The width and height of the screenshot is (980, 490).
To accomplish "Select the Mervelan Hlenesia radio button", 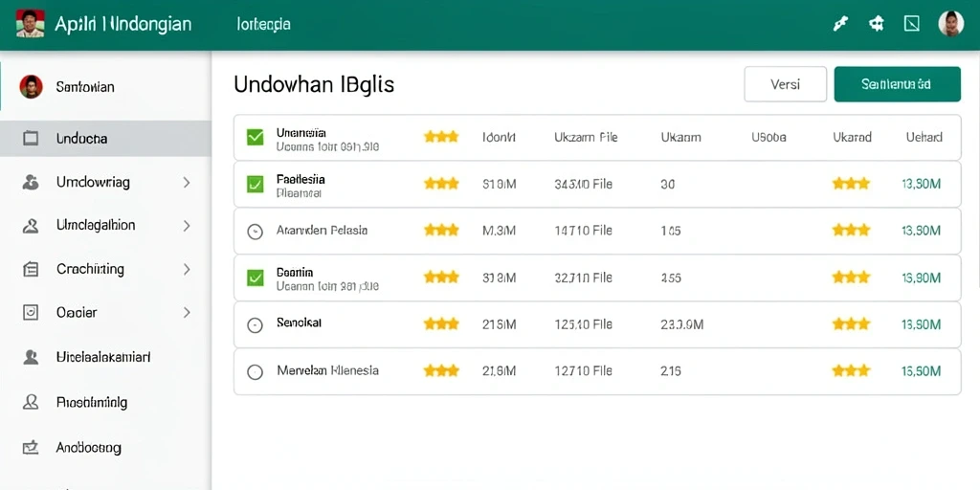I will pos(255,372).
